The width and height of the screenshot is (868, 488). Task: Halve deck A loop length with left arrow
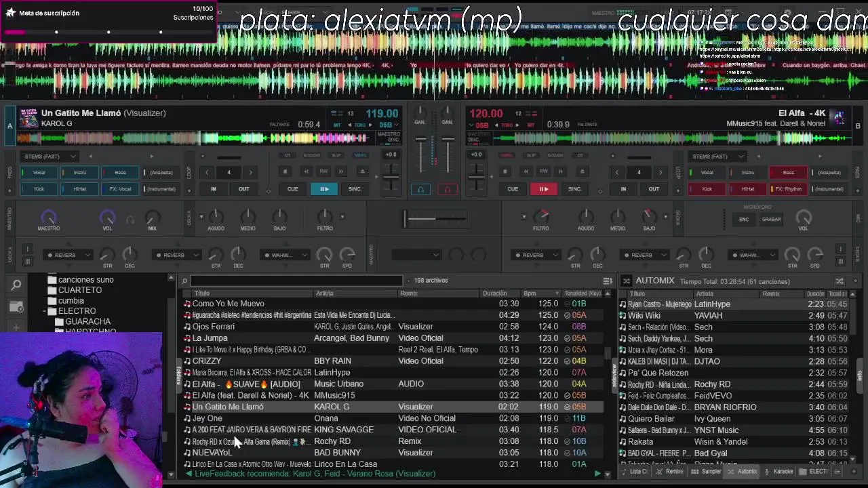(x=208, y=172)
